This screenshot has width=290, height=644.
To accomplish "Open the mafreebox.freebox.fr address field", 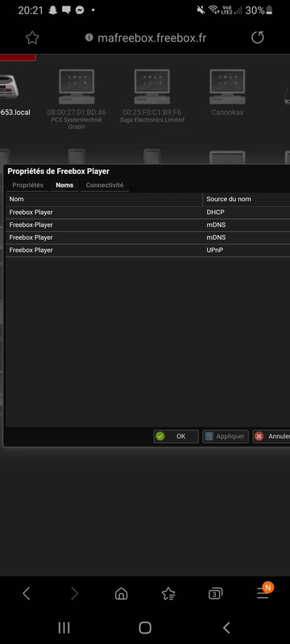I will point(151,38).
